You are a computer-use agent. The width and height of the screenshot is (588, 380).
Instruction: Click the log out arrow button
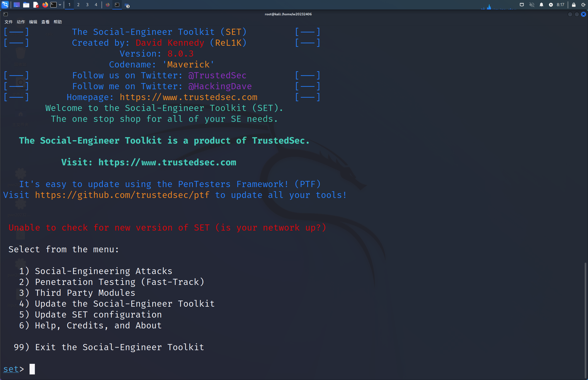583,5
